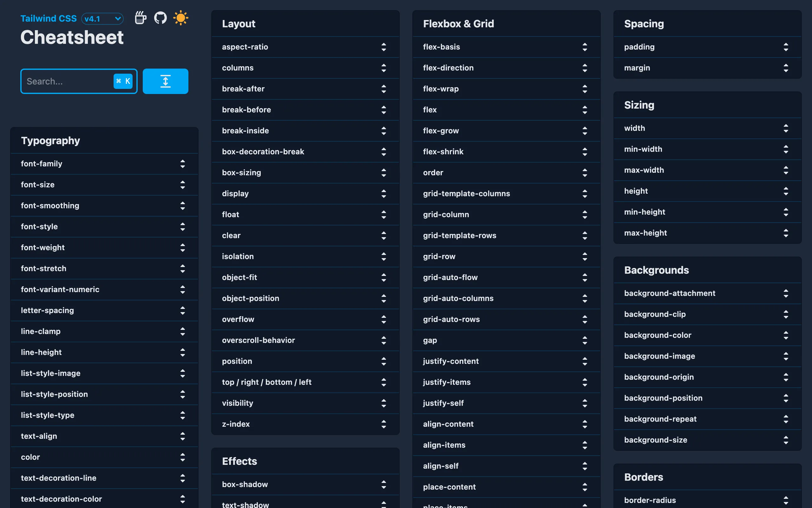This screenshot has width=812, height=508.
Task: Expand the order chevron icon
Action: pos(585,173)
